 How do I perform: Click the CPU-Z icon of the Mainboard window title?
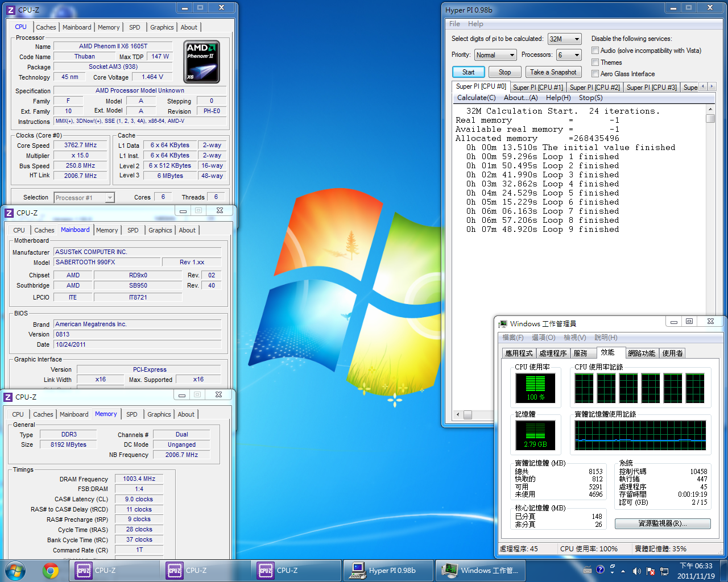[x=9, y=213]
